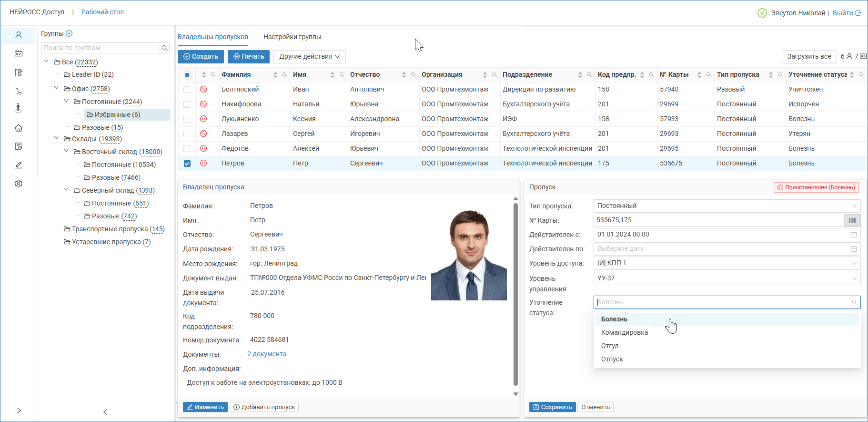Click the group search magnifier icon

165,48
